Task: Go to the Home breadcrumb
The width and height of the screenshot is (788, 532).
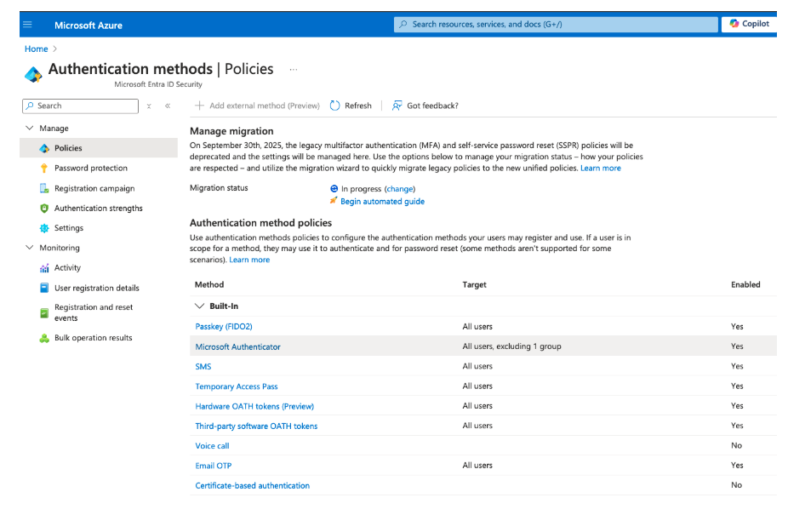Action: point(37,49)
